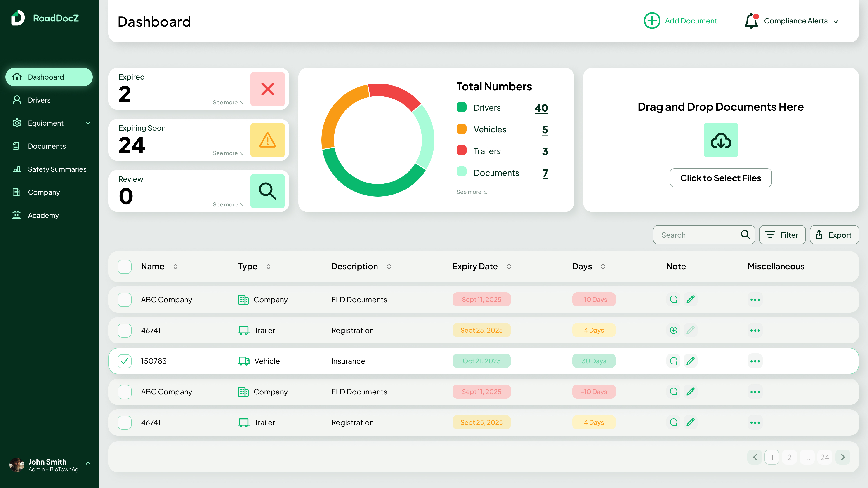868x488 pixels.
Task: Check the select-all checkbox in table header
Action: 124,266
